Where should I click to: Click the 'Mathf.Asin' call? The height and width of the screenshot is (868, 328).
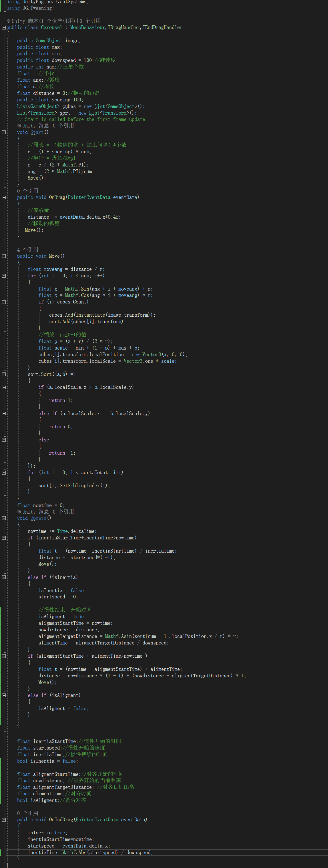coord(118,636)
